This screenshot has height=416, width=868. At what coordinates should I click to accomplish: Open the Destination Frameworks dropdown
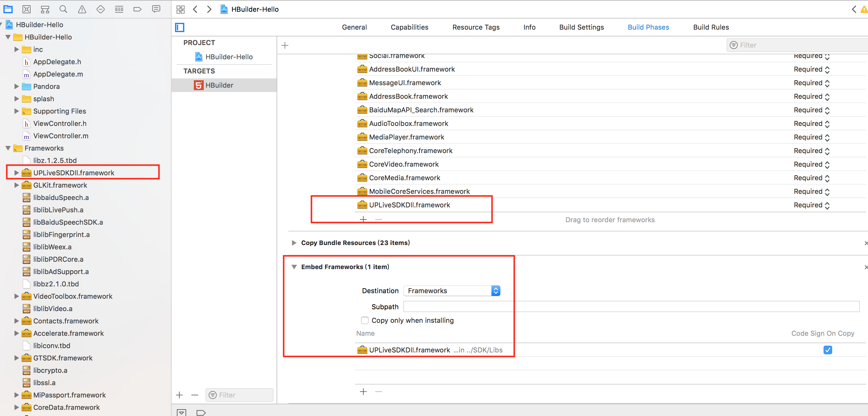pyautogui.click(x=452, y=291)
